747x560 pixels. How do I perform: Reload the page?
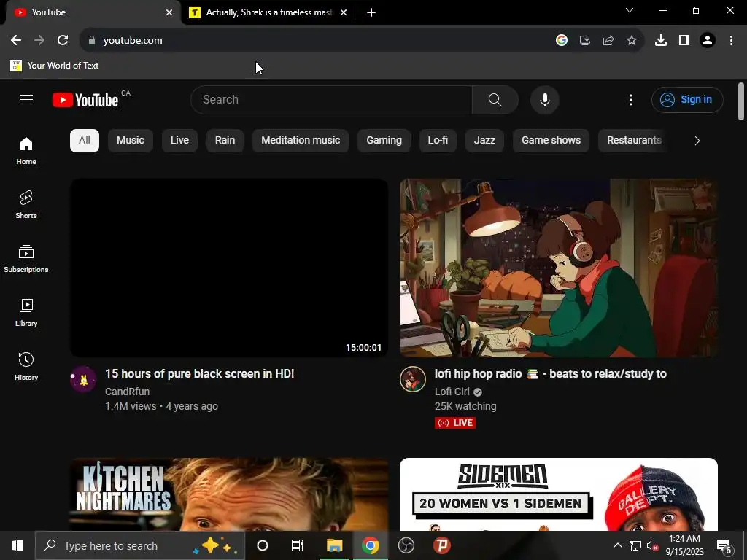pos(63,41)
